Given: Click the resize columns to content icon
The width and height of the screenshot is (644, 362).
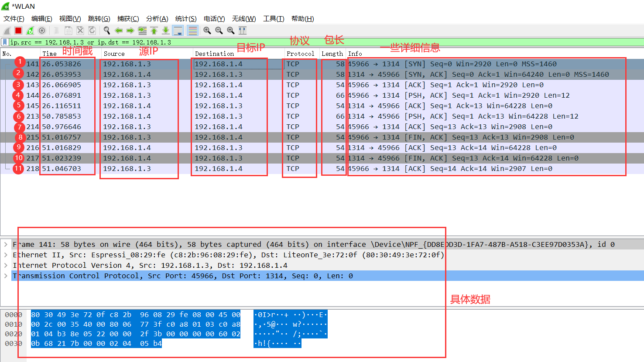Looking at the screenshot, I should tap(243, 31).
